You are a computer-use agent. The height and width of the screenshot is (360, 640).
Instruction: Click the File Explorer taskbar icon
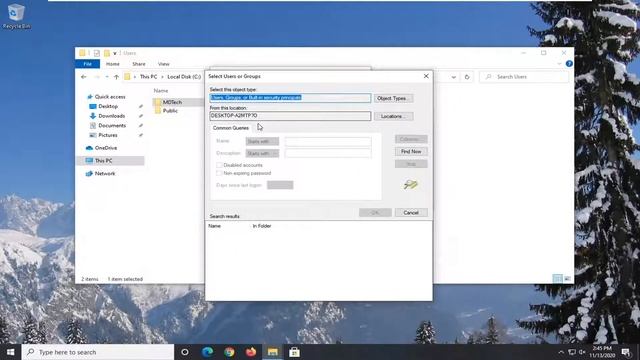tap(273, 352)
